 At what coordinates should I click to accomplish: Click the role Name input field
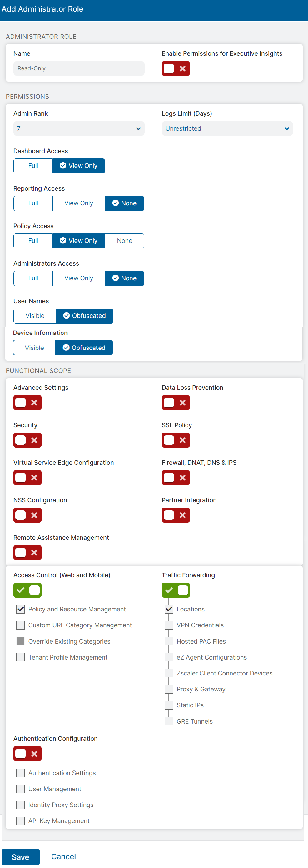pos(79,68)
